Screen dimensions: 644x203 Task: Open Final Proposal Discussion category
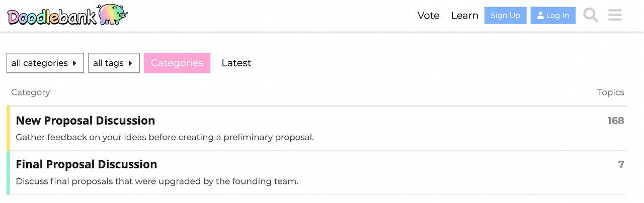tap(87, 164)
